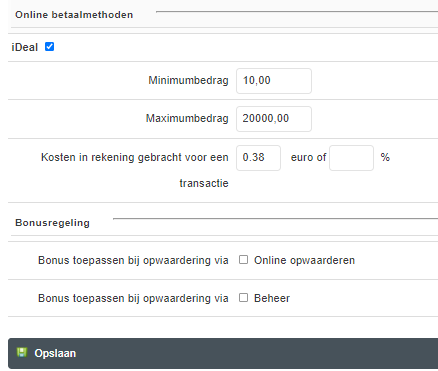
Task: Click the Minimumbedrag label
Action: [188, 80]
